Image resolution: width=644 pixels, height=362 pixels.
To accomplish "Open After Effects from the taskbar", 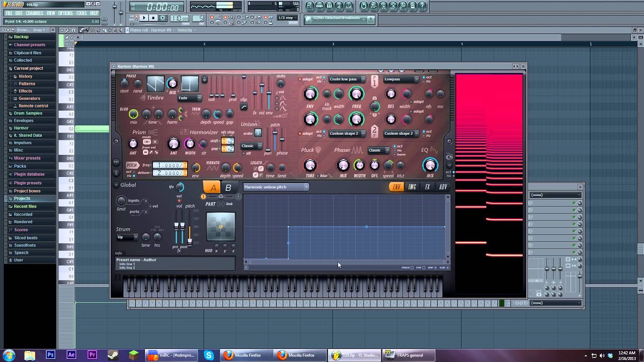I will pos(71,355).
